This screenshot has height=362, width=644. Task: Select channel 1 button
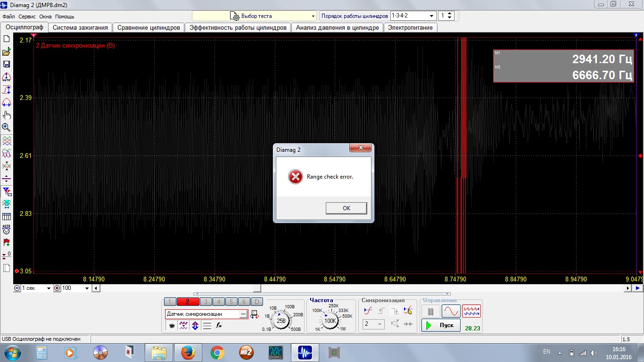(x=170, y=302)
